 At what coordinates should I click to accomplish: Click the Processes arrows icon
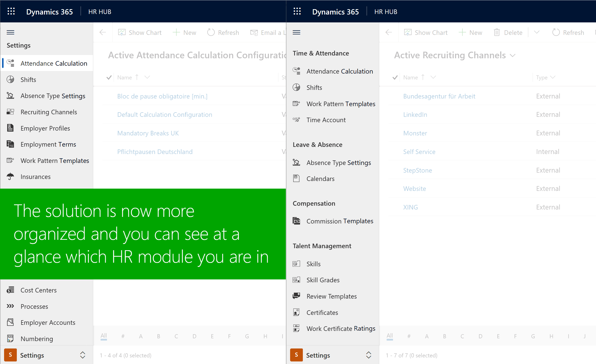(10, 306)
